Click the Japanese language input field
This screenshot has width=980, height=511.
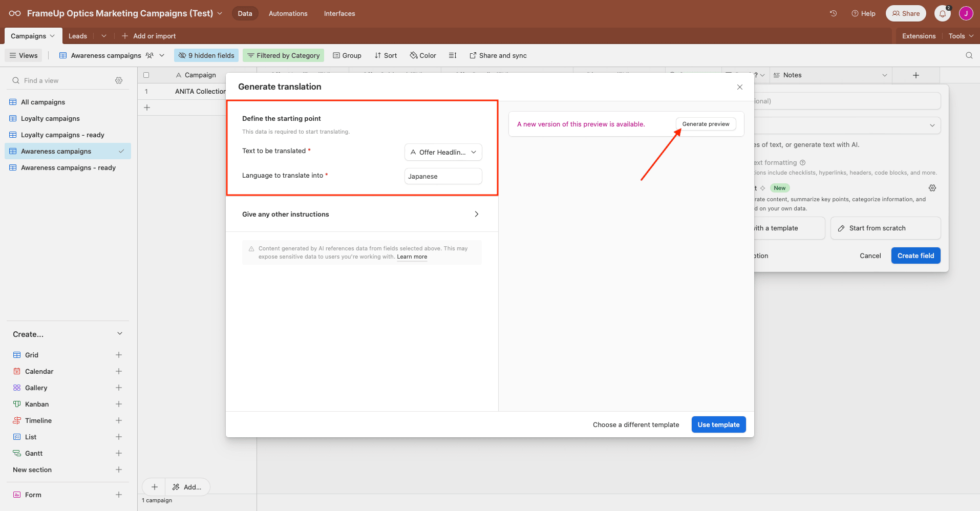coord(442,176)
